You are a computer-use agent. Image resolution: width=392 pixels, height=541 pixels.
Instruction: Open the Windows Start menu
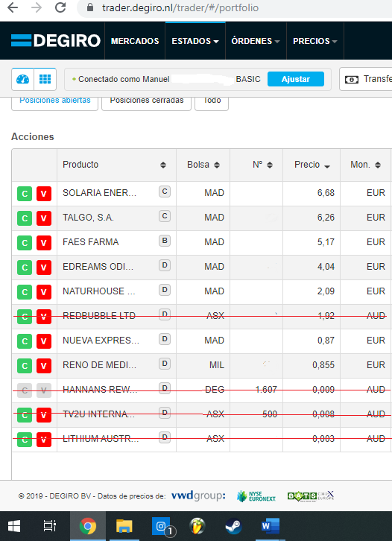tap(14, 526)
